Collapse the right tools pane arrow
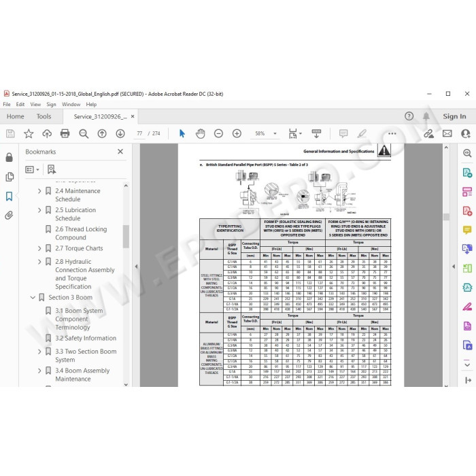 (x=454, y=267)
